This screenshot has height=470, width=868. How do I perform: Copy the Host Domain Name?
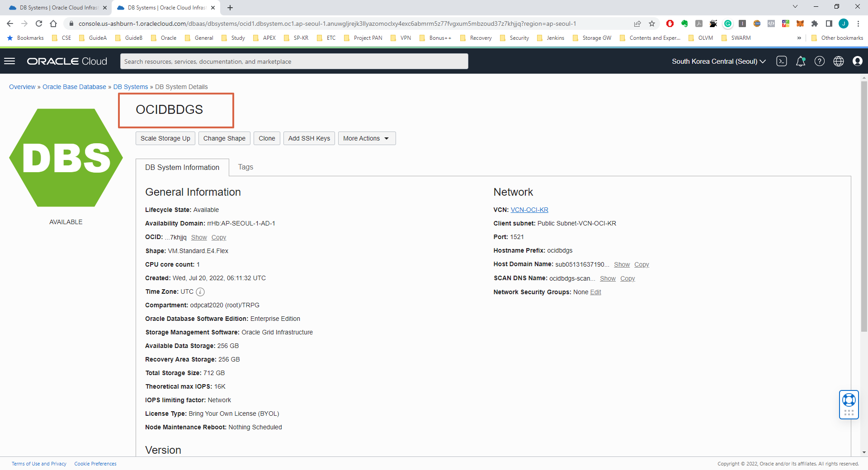(642, 264)
